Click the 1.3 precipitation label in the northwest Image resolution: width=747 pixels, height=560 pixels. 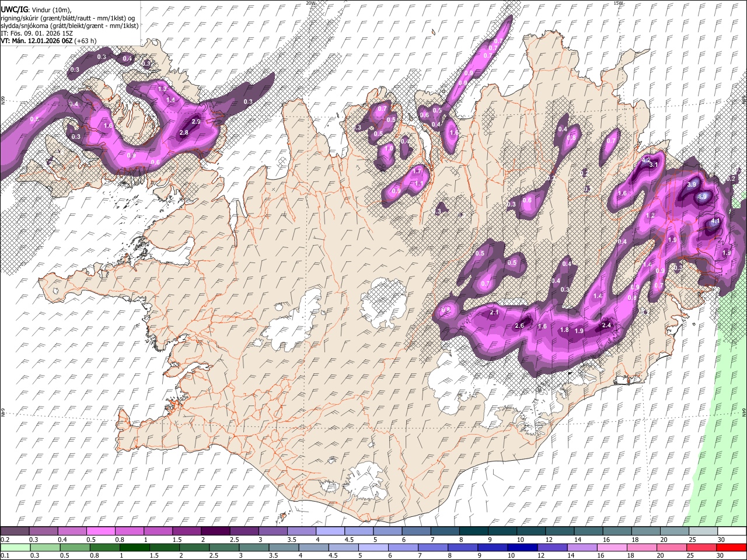[x=162, y=89]
